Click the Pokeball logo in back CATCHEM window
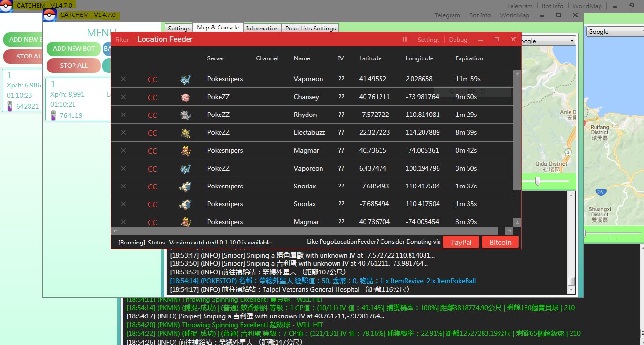This screenshot has height=345, width=644. point(6,6)
